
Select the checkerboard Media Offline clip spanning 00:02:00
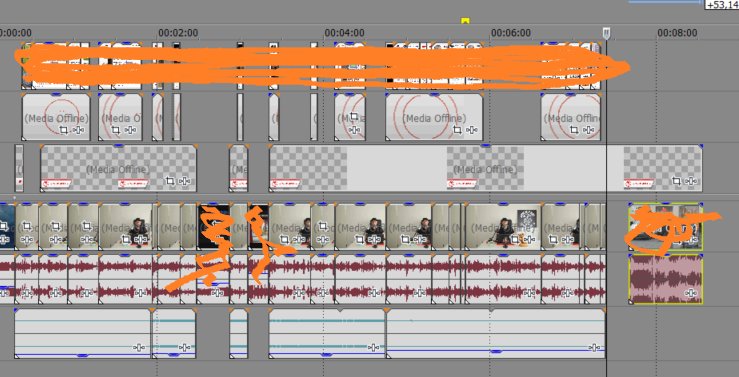[118, 168]
